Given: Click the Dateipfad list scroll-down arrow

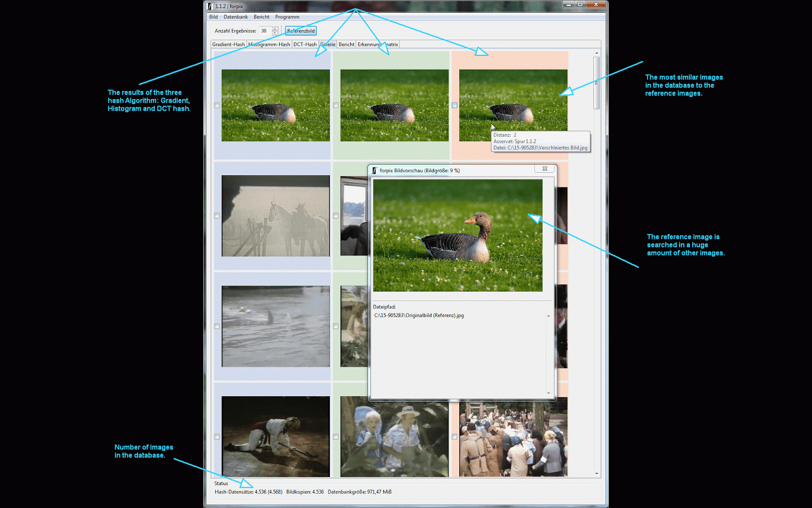Looking at the screenshot, I should click(x=549, y=393).
